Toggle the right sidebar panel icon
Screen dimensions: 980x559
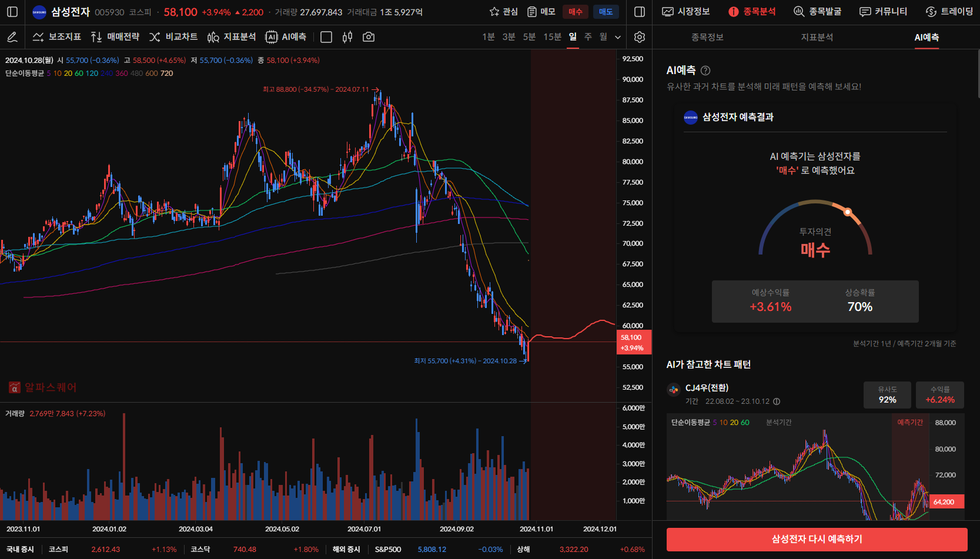(640, 12)
